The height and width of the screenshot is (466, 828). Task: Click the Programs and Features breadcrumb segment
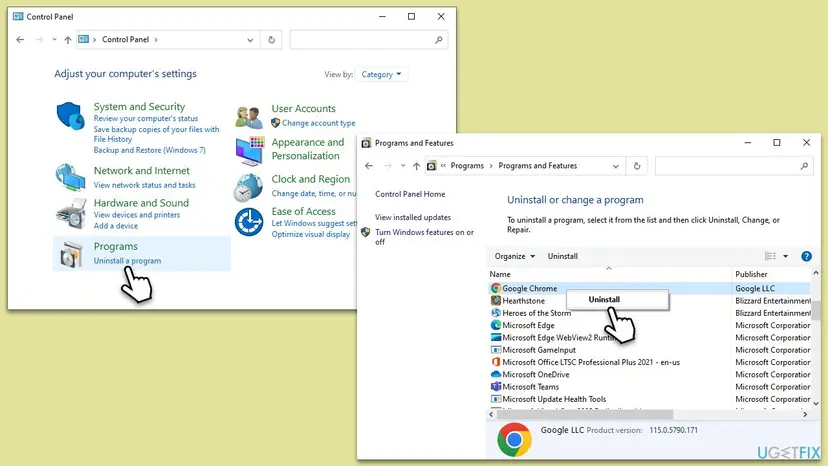pos(538,166)
